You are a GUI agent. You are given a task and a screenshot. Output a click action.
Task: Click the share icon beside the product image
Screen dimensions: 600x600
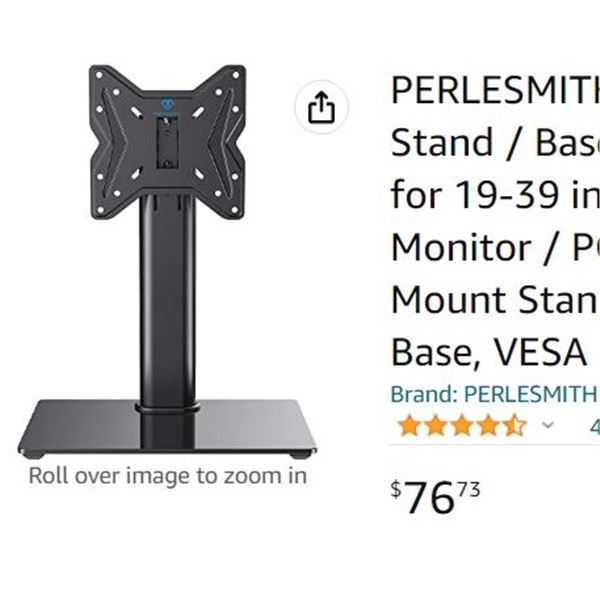(x=321, y=108)
